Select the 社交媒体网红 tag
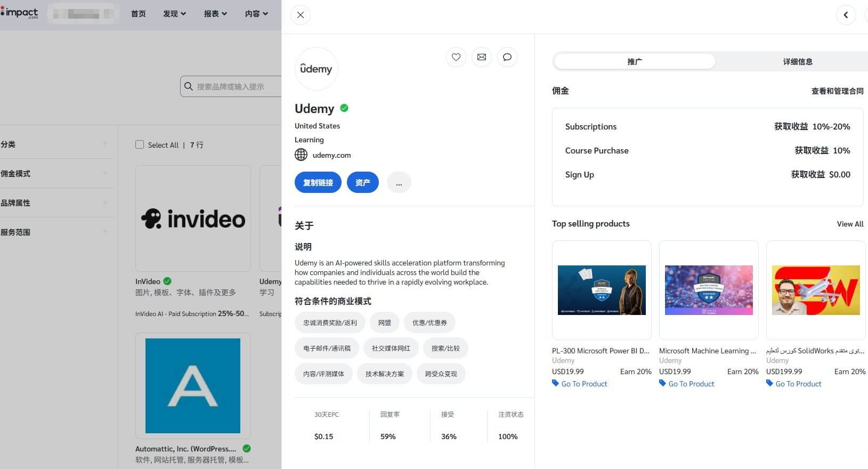868x469 pixels. (x=391, y=348)
